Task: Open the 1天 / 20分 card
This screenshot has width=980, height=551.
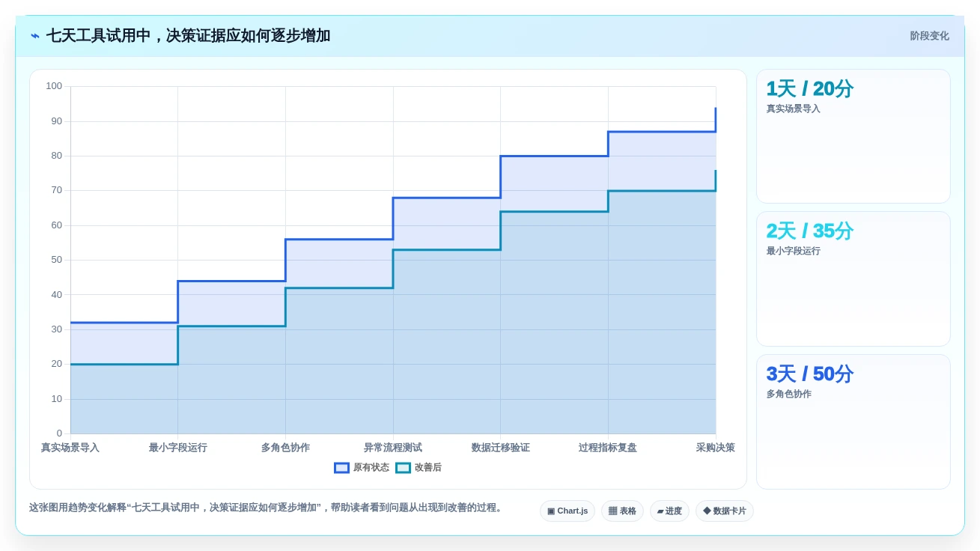Action: [853, 136]
